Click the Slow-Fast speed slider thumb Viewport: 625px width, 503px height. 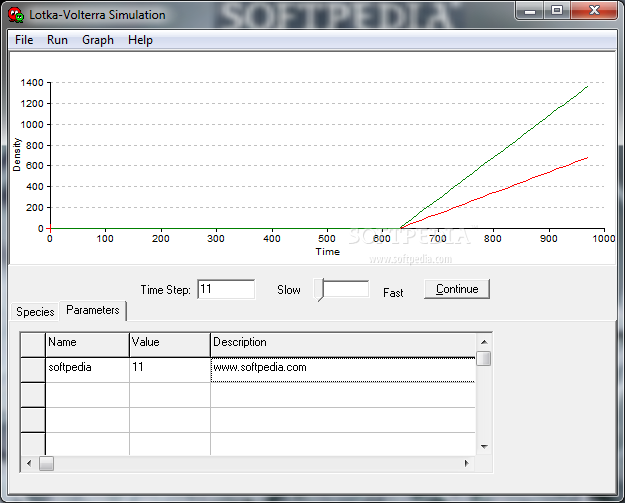(319, 290)
